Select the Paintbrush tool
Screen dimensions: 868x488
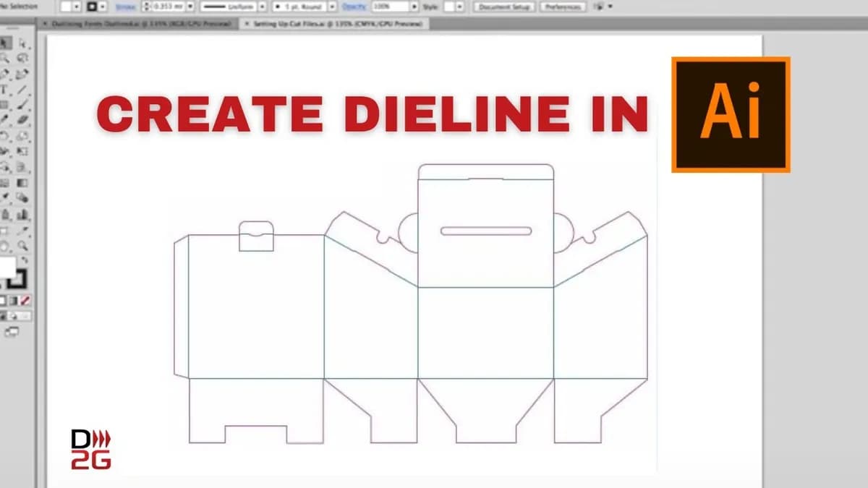(22, 105)
